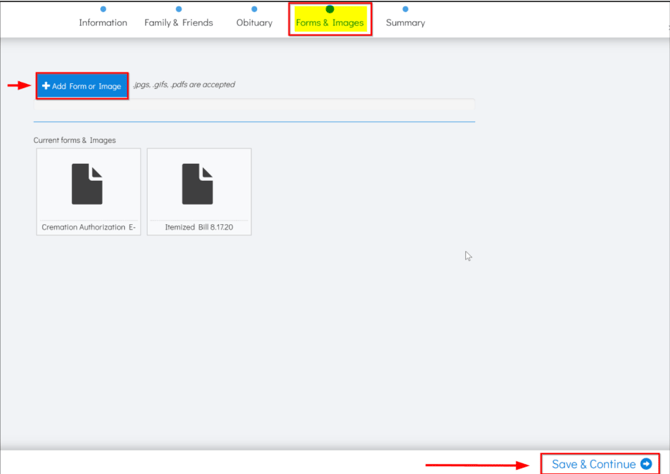Click the Cremation Authorization document icon

click(x=87, y=185)
